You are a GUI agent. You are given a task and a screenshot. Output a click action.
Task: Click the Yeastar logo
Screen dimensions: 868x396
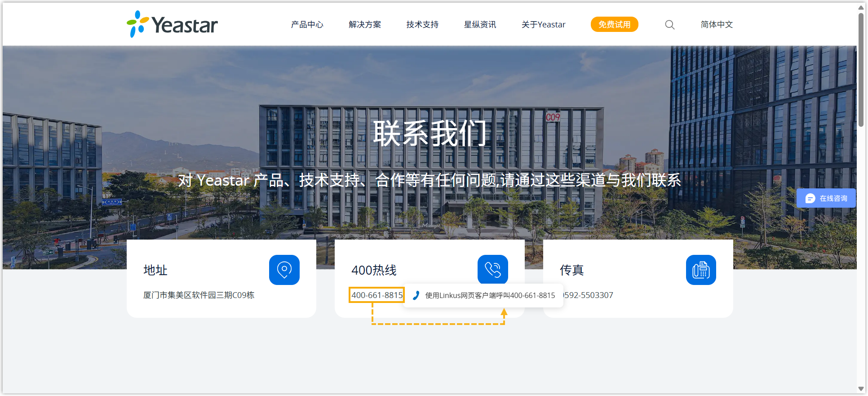[172, 24]
